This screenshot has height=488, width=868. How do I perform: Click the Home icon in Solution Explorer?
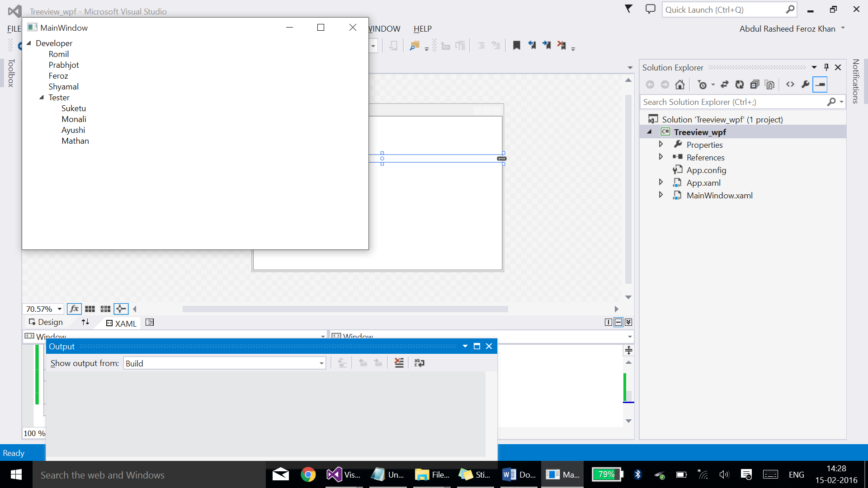679,84
